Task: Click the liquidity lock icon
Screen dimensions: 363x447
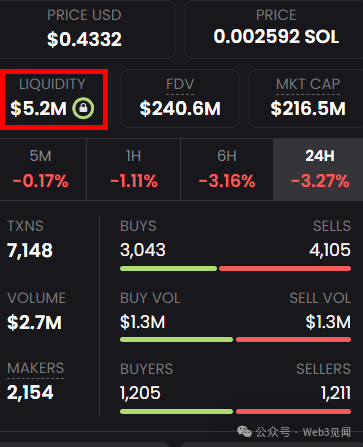Action: click(x=83, y=108)
